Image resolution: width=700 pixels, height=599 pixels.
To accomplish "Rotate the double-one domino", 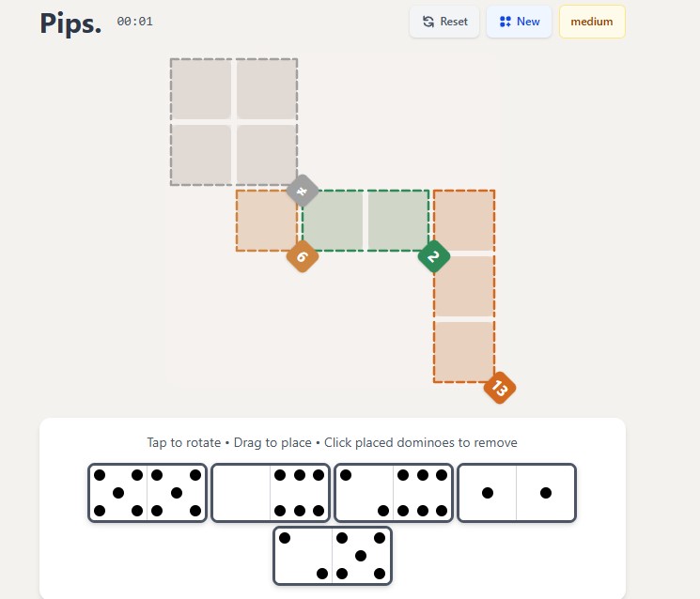I will point(517,493).
